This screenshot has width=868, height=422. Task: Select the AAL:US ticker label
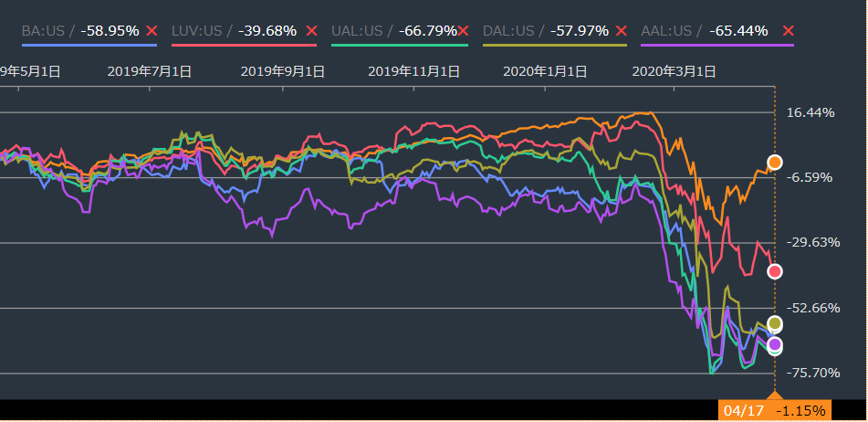pos(666,31)
